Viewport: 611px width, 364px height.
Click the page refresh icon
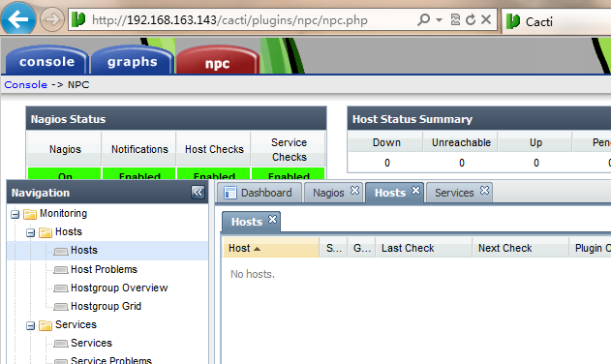pos(471,19)
